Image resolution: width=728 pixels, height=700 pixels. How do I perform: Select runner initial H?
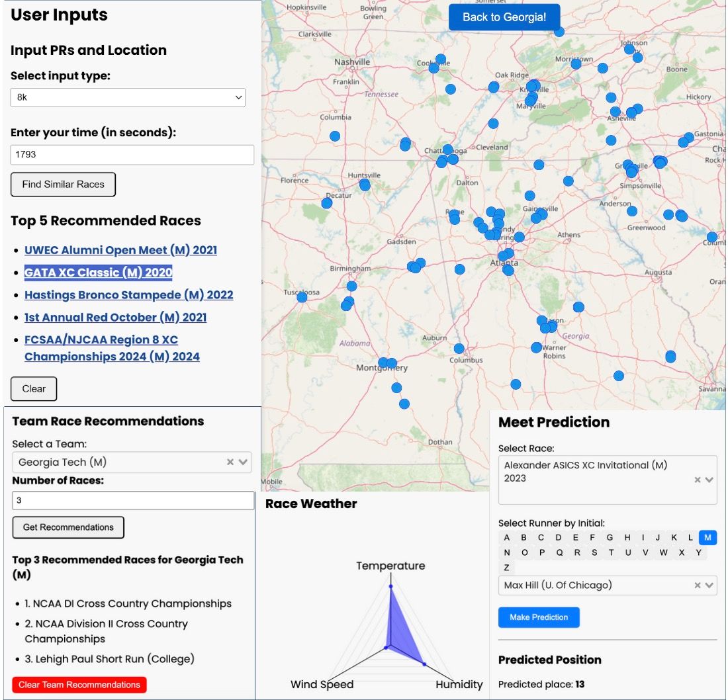click(x=627, y=537)
